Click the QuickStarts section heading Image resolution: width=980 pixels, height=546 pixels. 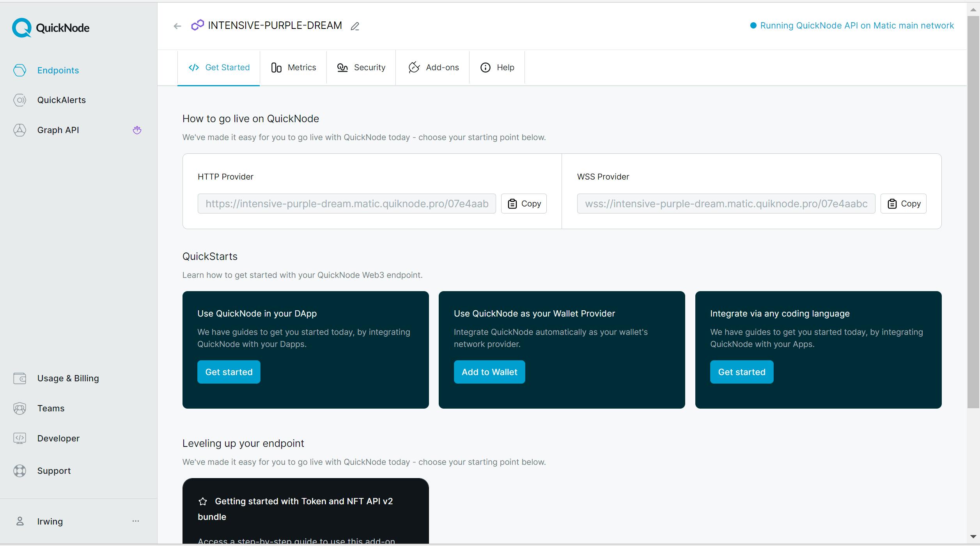pyautogui.click(x=210, y=256)
